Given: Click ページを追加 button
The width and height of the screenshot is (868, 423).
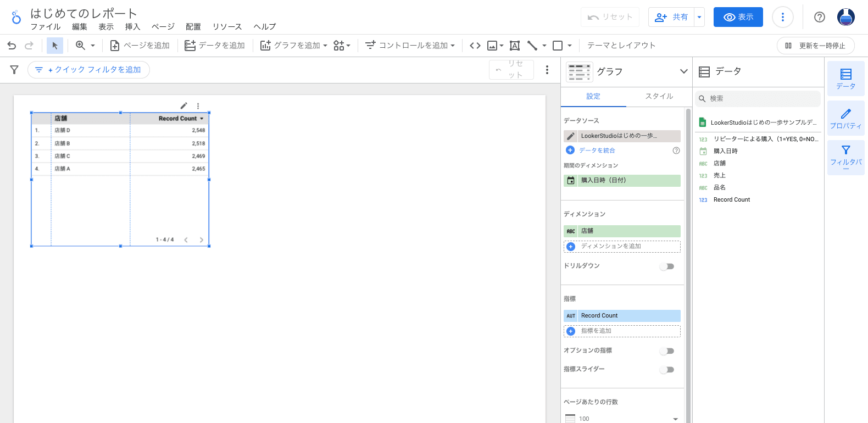Looking at the screenshot, I should [x=140, y=46].
